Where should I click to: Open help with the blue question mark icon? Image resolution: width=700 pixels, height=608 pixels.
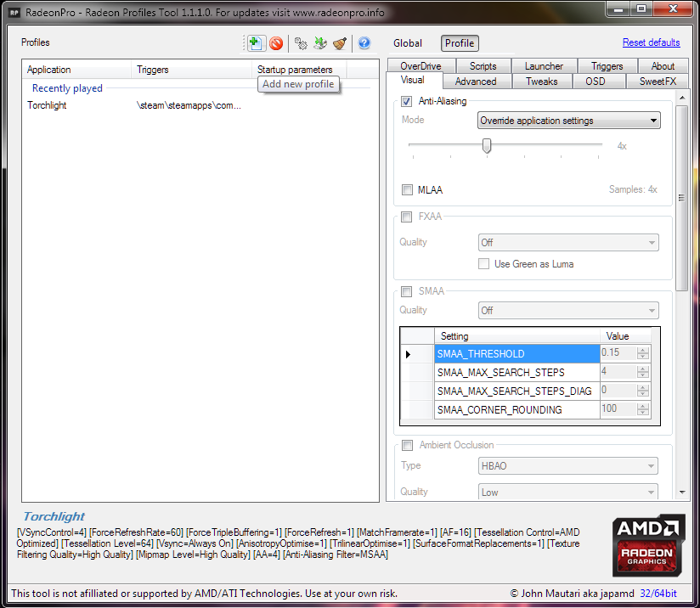coord(364,43)
